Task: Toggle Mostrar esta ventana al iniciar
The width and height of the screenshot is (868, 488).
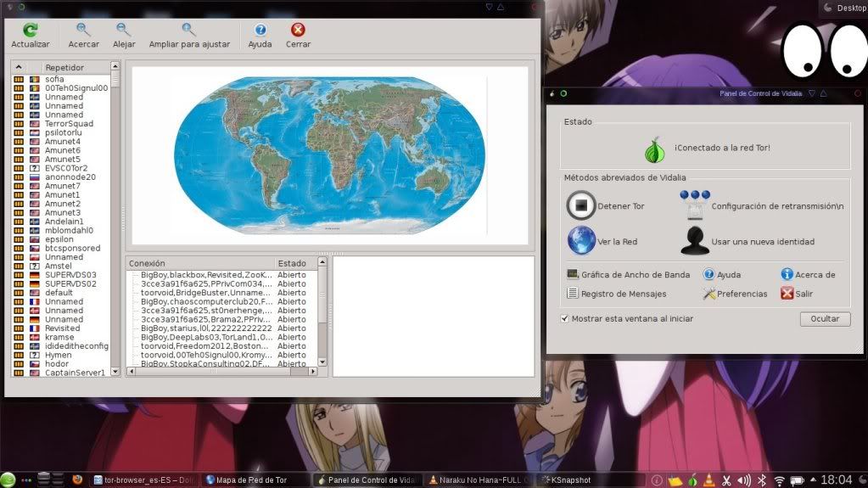Action: [x=564, y=318]
